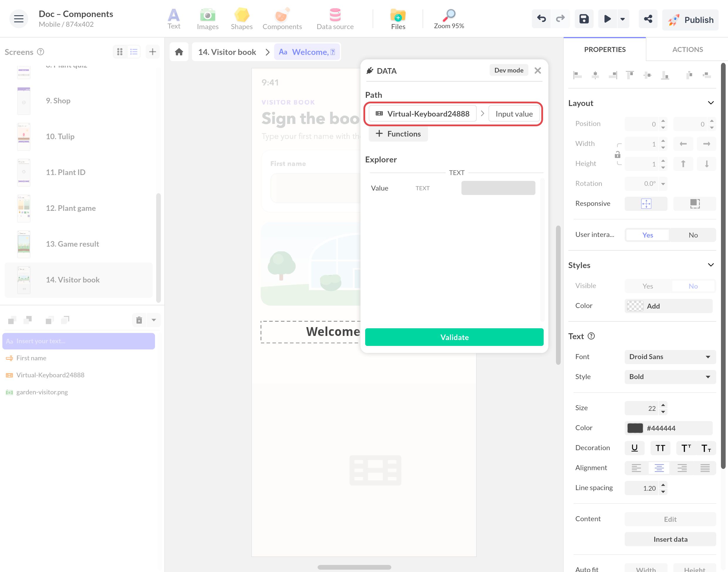Save the project with floppy icon
This screenshot has width=728, height=572.
click(584, 19)
